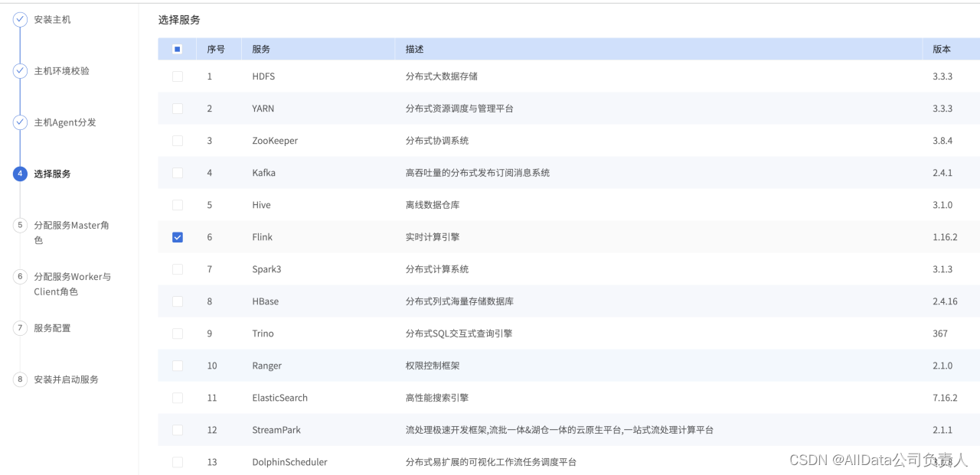Uncheck the Flink service checkbox

(x=178, y=237)
